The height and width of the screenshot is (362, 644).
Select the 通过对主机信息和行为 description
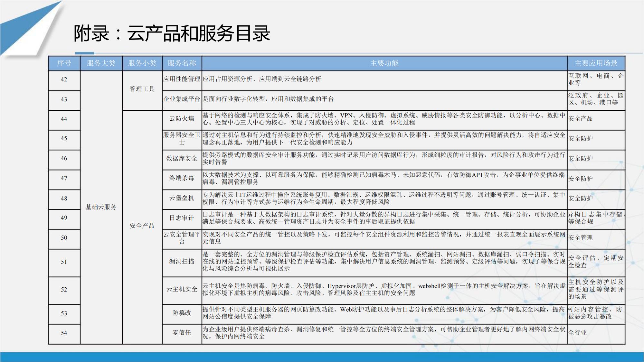pyautogui.click(x=384, y=139)
